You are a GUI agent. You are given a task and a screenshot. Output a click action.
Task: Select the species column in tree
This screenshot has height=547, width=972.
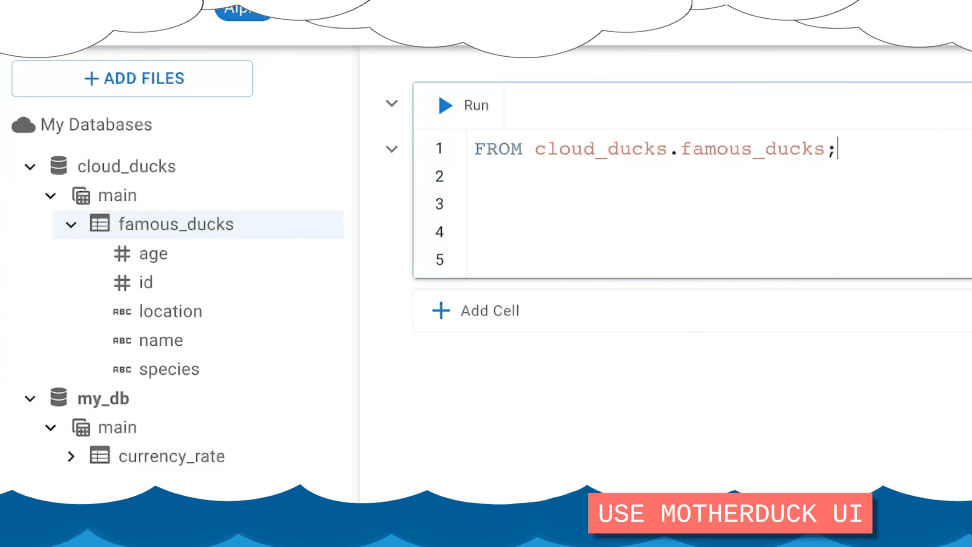tap(169, 369)
